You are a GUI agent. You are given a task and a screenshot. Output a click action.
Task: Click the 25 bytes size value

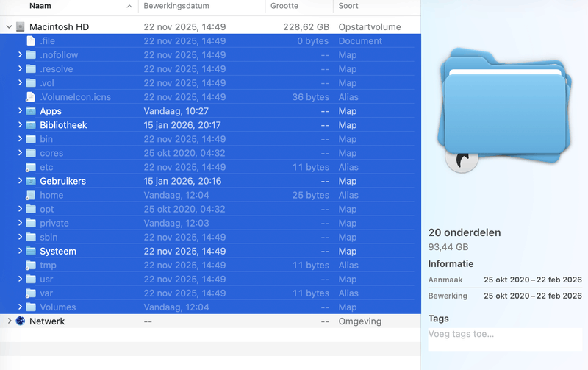click(x=310, y=195)
